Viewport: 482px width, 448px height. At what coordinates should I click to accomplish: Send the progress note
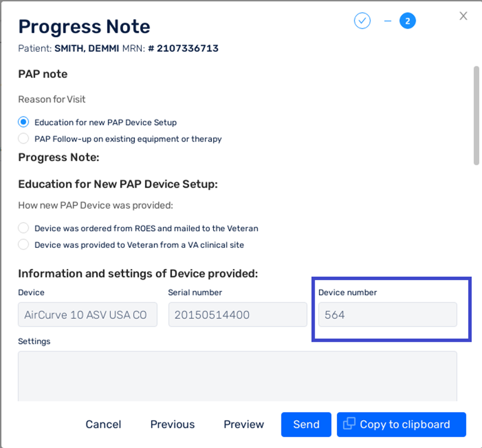point(306,424)
